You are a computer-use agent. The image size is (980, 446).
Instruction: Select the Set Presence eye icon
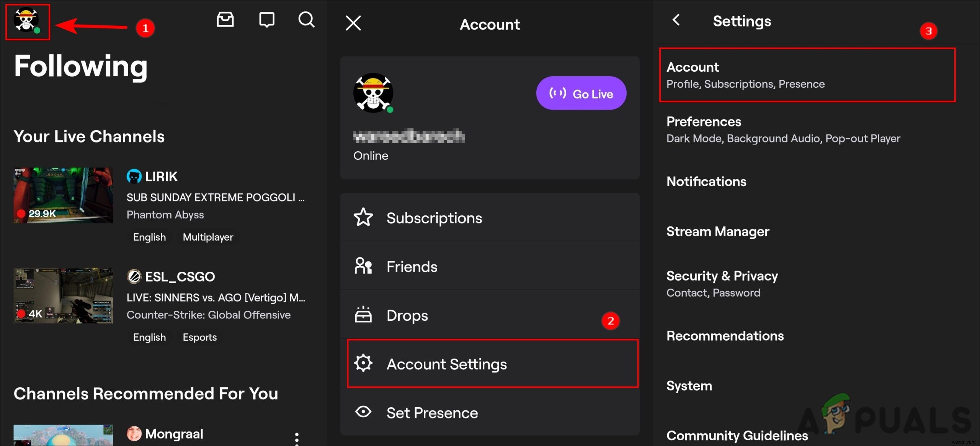point(363,412)
